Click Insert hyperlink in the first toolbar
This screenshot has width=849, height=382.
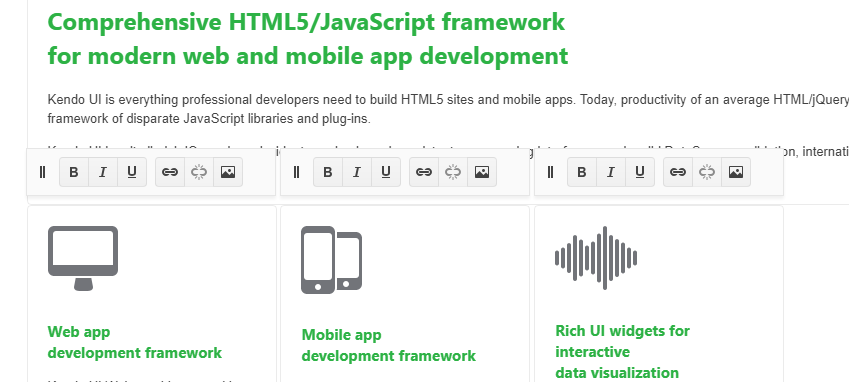(170, 172)
